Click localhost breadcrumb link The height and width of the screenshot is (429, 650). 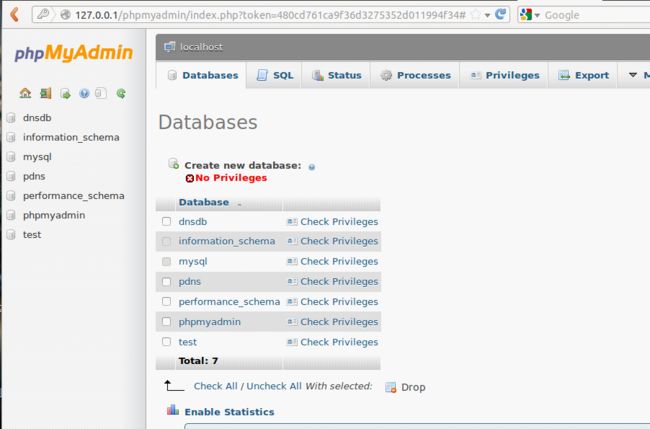201,47
